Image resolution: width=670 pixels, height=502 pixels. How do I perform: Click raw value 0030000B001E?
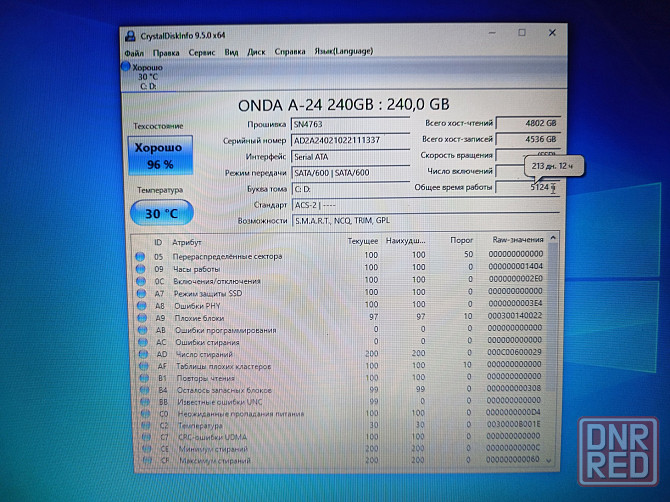pos(513,424)
